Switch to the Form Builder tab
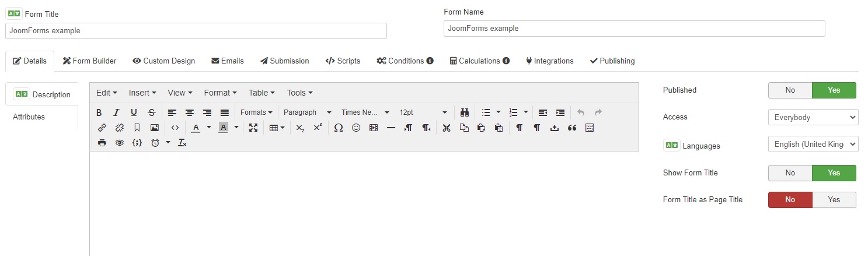Screen dimensions: 868x257 90,61
